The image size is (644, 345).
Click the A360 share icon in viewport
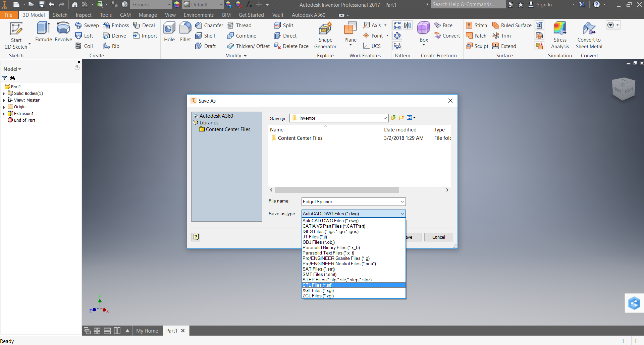pos(634,303)
